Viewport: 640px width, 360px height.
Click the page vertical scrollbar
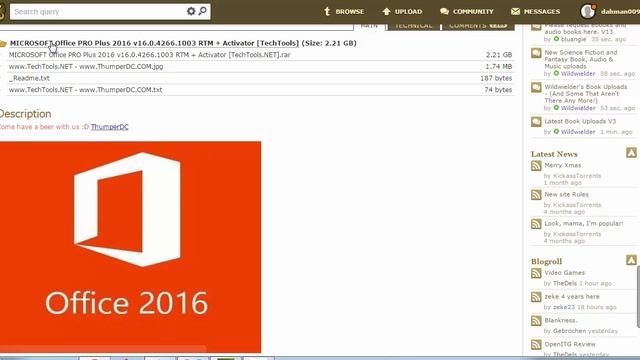638,296
